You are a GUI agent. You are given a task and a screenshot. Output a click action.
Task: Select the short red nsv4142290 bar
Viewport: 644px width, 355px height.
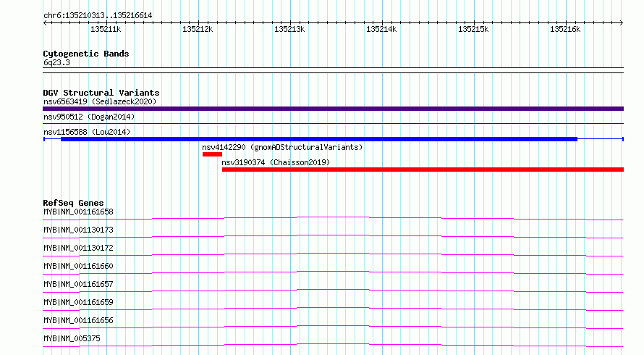tap(212, 154)
